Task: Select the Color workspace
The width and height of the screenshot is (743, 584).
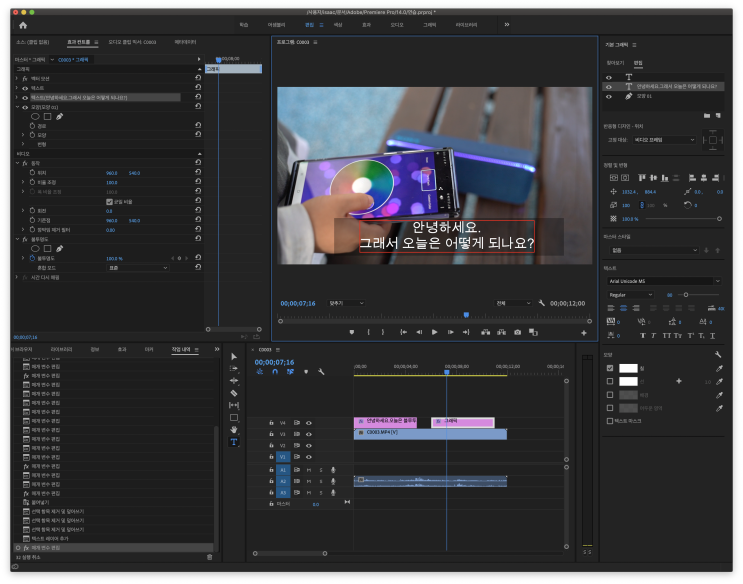Action: [x=338, y=25]
